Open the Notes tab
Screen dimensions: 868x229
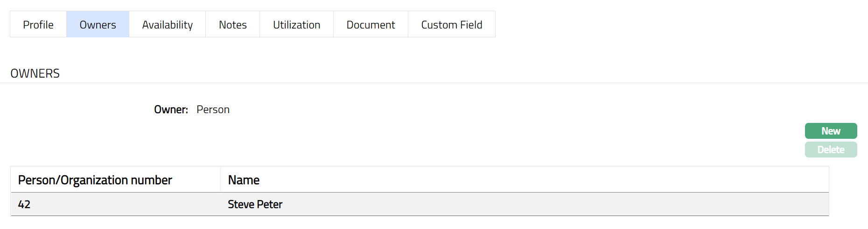[232, 25]
